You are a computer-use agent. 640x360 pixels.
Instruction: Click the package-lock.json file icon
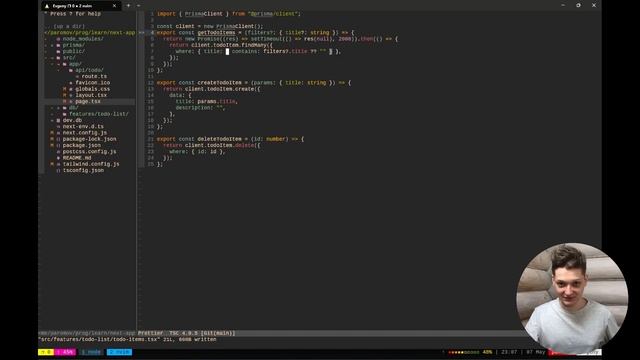click(58, 139)
